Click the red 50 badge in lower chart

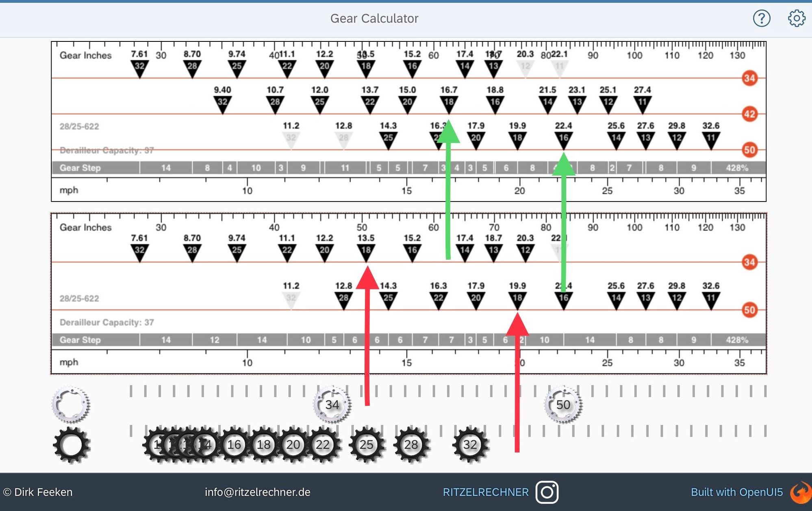click(x=749, y=310)
